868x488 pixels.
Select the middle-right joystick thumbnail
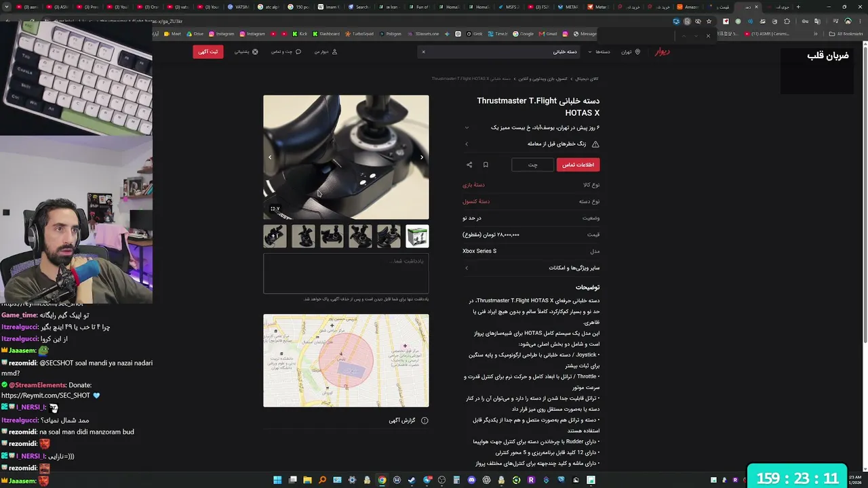(x=360, y=237)
